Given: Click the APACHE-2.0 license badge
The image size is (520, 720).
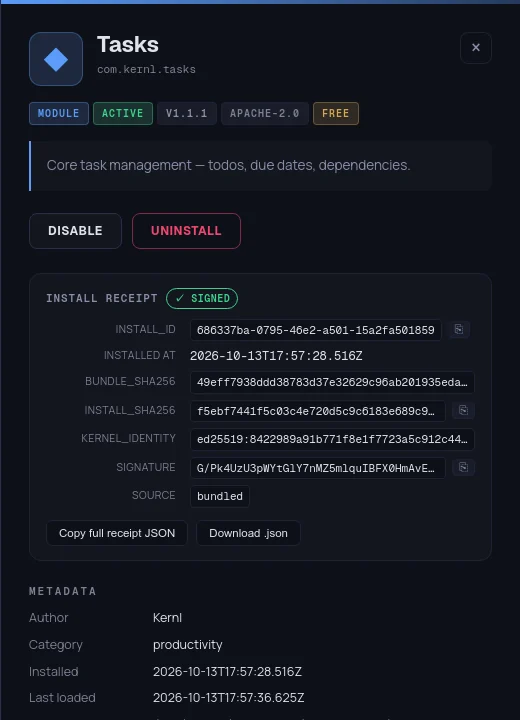Looking at the screenshot, I should pyautogui.click(x=265, y=113).
